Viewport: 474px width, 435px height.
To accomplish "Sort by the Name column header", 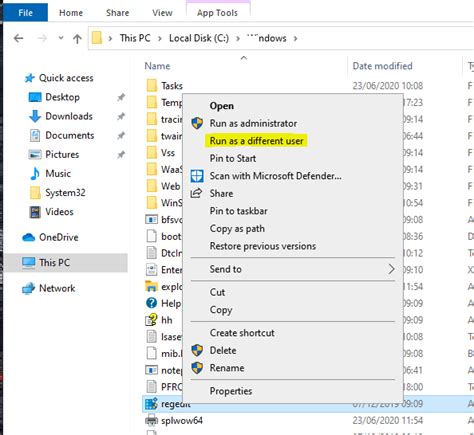I will 157,66.
